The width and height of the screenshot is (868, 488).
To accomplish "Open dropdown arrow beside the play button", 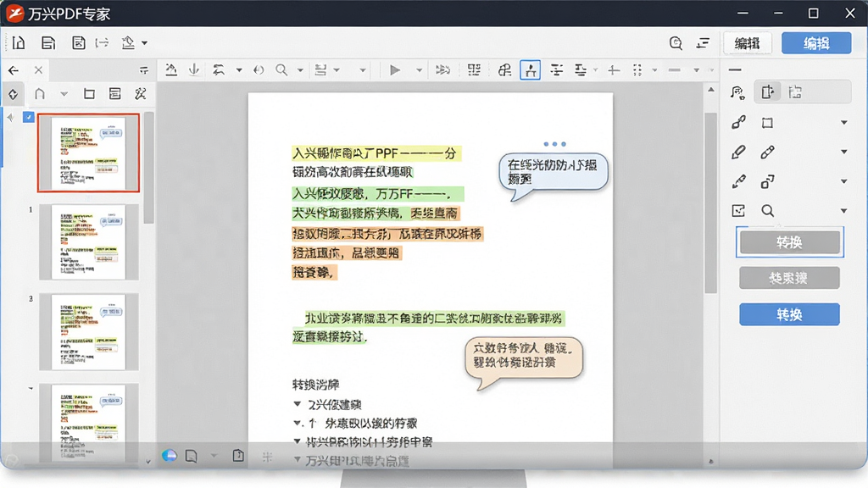I will point(419,70).
